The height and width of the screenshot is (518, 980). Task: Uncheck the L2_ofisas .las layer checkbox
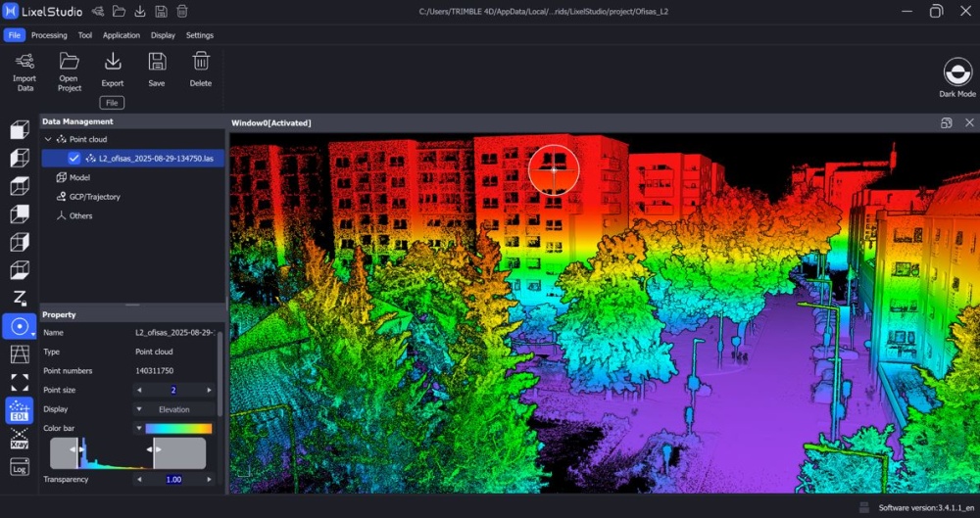coord(74,158)
